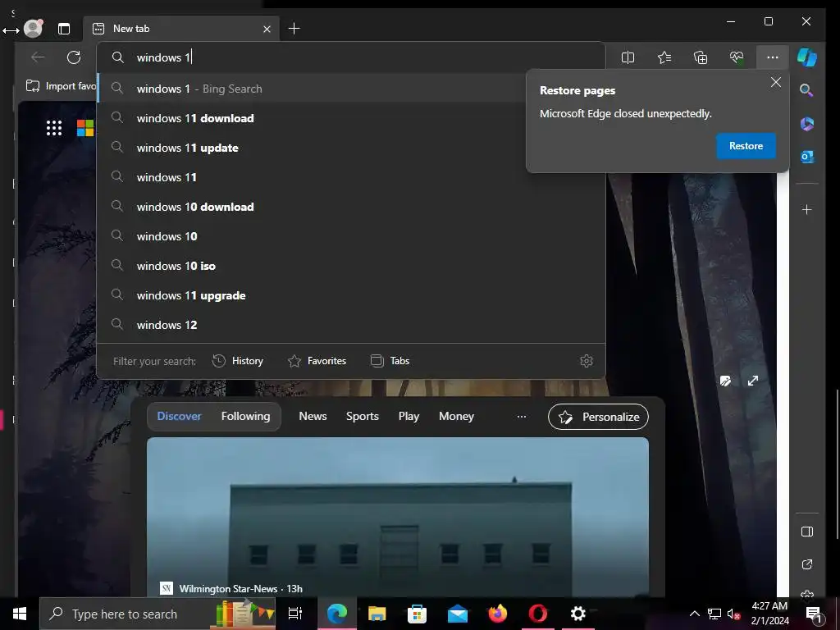Select the plain 'windows 10' suggestion
Viewport: 840px width, 630px height.
(x=351, y=236)
